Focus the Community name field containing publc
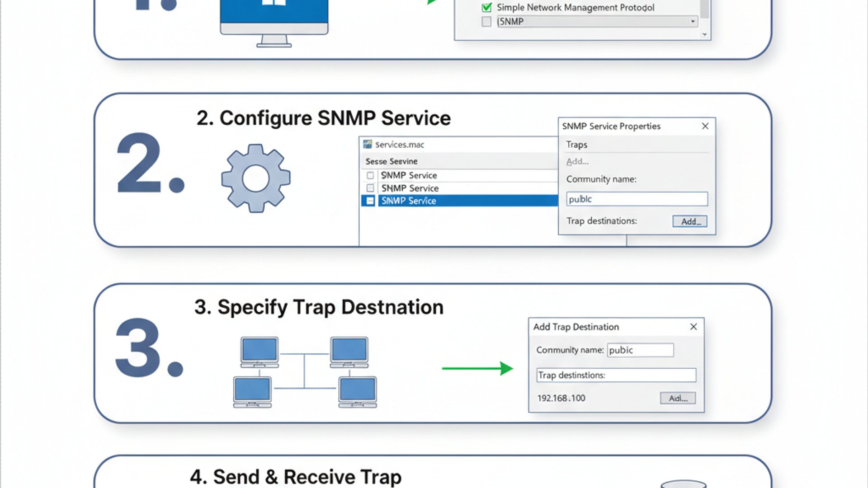 [637, 199]
